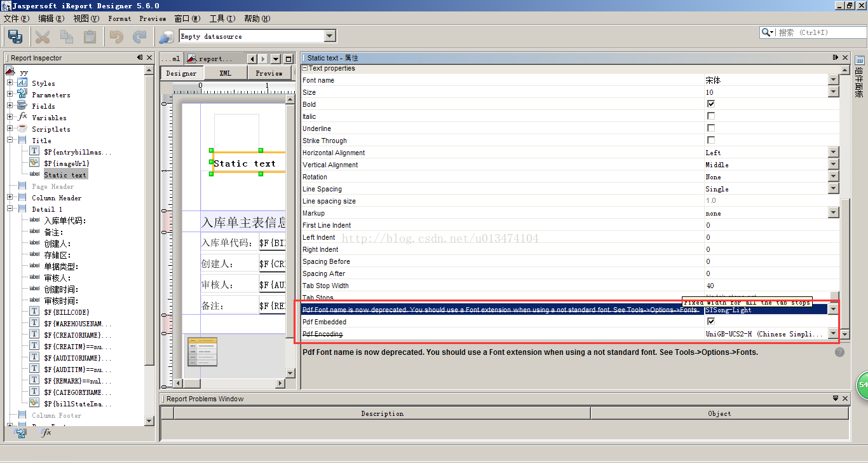Viewport: 868px width, 463px height.
Task: Click the image icon beside $P{imageUrl}
Action: [34, 163]
